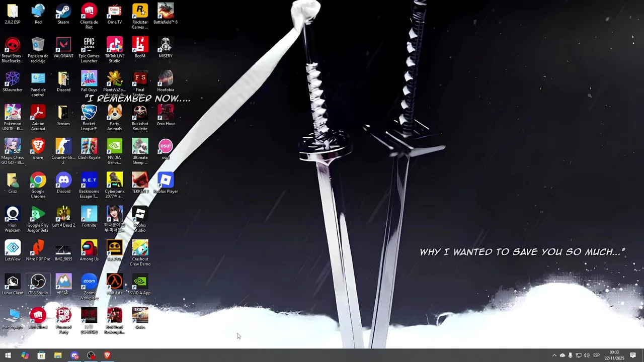Launch Cliente de Riot shortcut

[89, 16]
